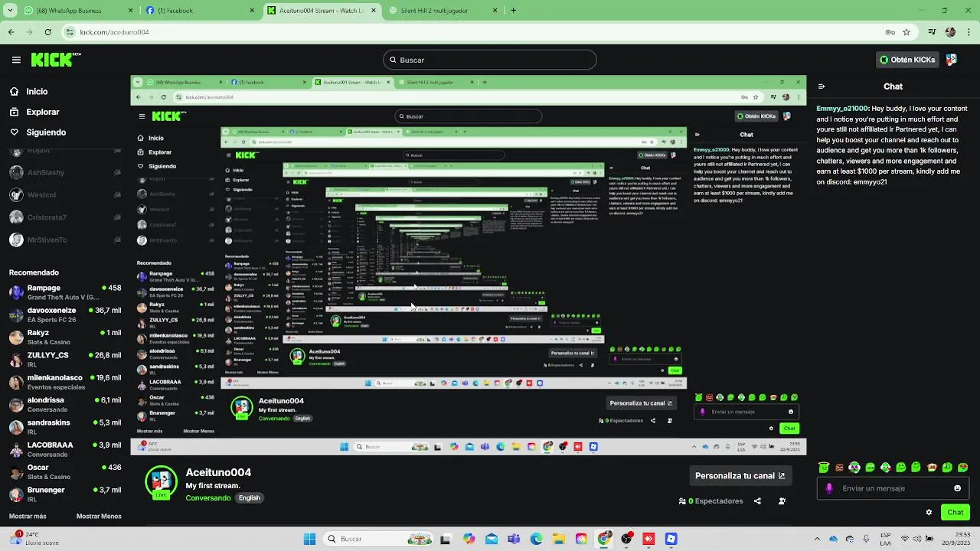Open davooxeneize recommended channel
The height and width of the screenshot is (551, 980).
click(65, 315)
